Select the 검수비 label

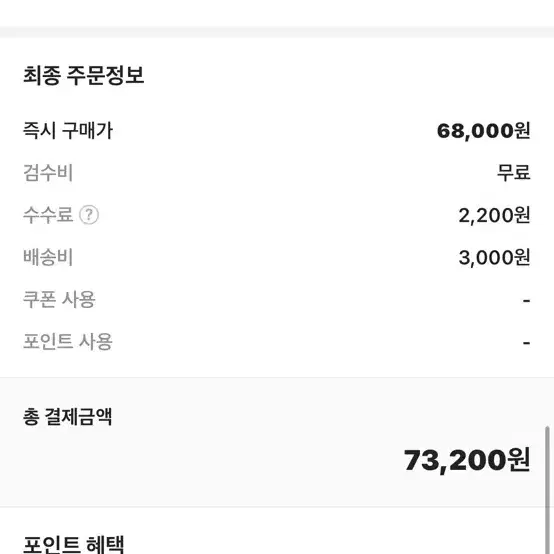[x=48, y=173]
